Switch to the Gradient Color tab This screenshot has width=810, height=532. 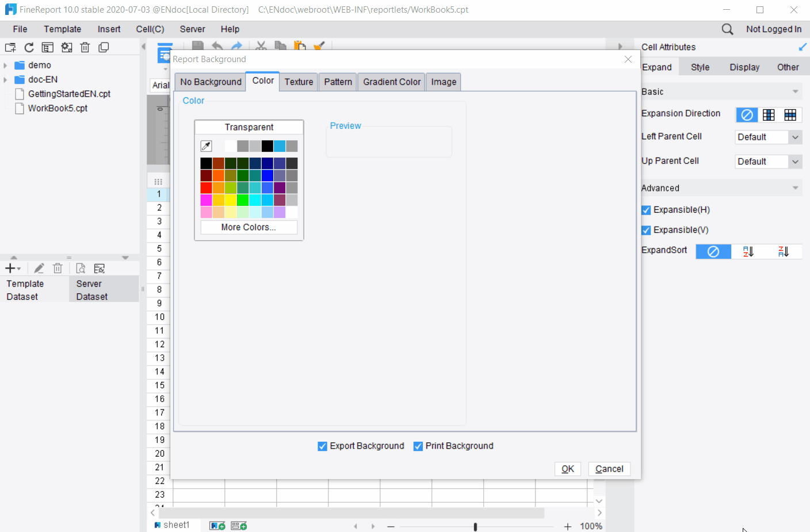click(391, 82)
